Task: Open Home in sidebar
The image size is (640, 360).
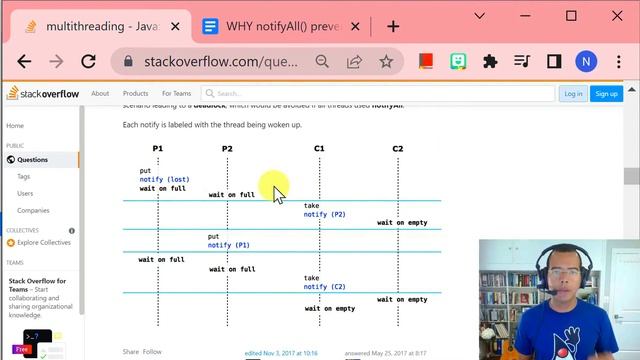Action: point(15,126)
